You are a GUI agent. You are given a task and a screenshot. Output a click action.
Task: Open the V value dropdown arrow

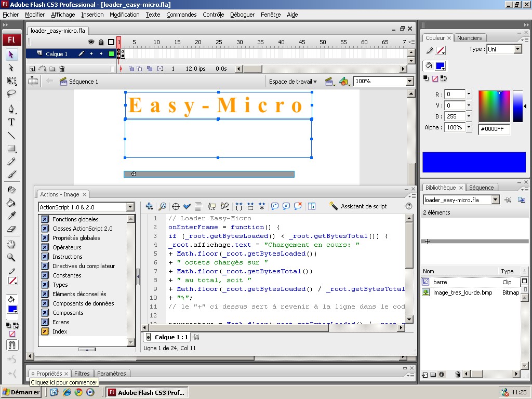[x=469, y=105]
